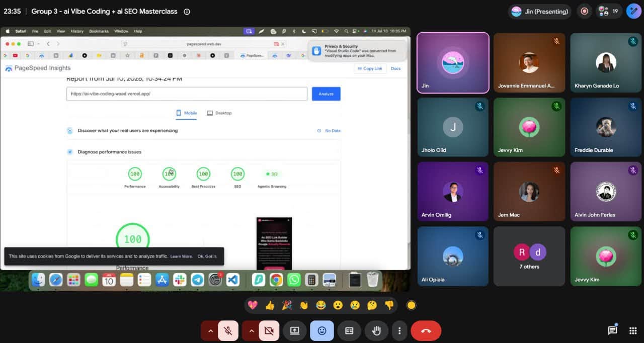
Task: Send the party popper reaction
Action: pos(287,305)
